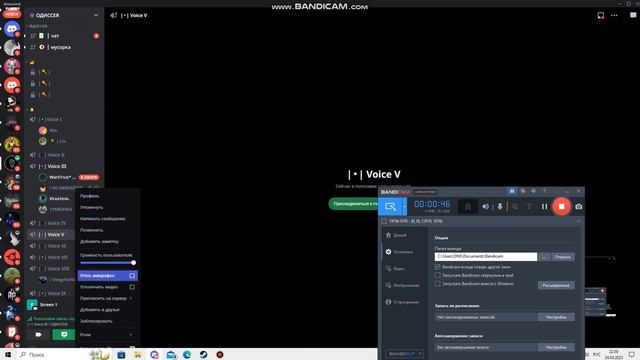
Task: Take a screenshot with Bandicam camera icon
Action: pyautogui.click(x=578, y=207)
